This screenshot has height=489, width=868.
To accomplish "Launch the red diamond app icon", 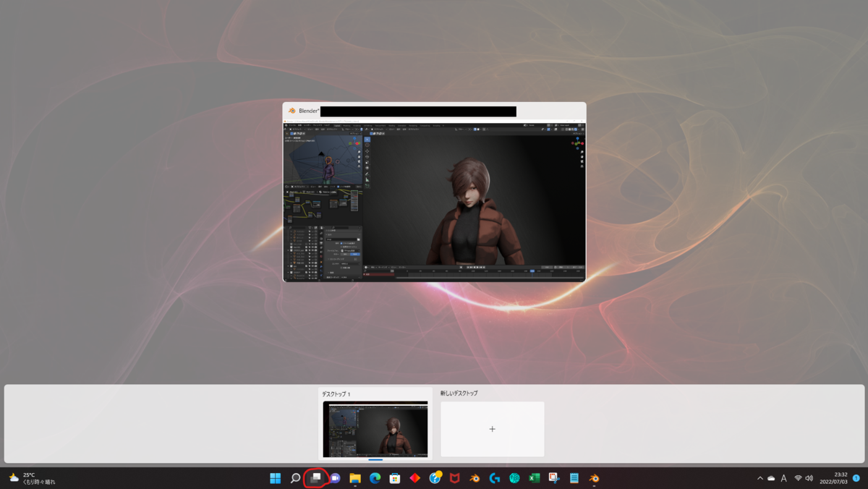I will tap(414, 478).
